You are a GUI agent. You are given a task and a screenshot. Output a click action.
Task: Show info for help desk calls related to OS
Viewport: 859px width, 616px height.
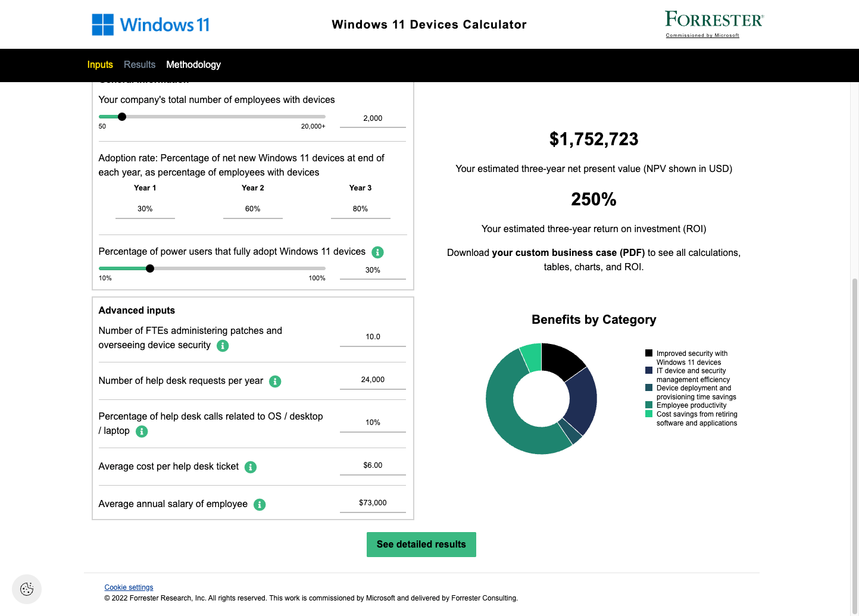[142, 431]
